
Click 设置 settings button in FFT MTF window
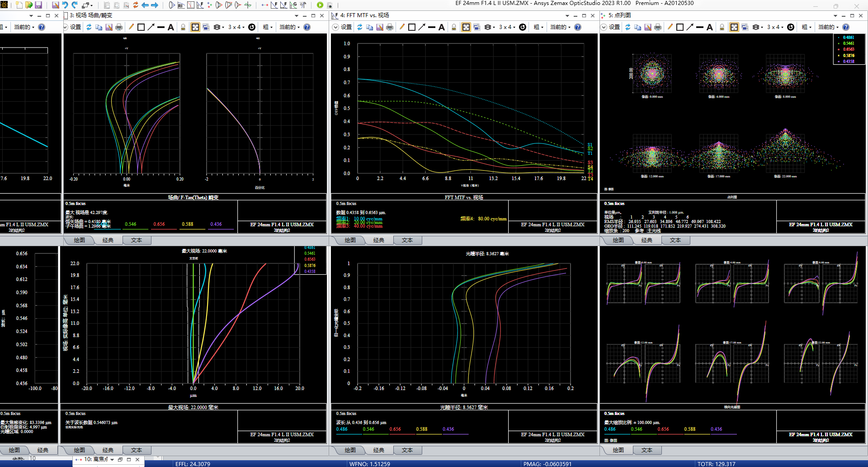(346, 27)
